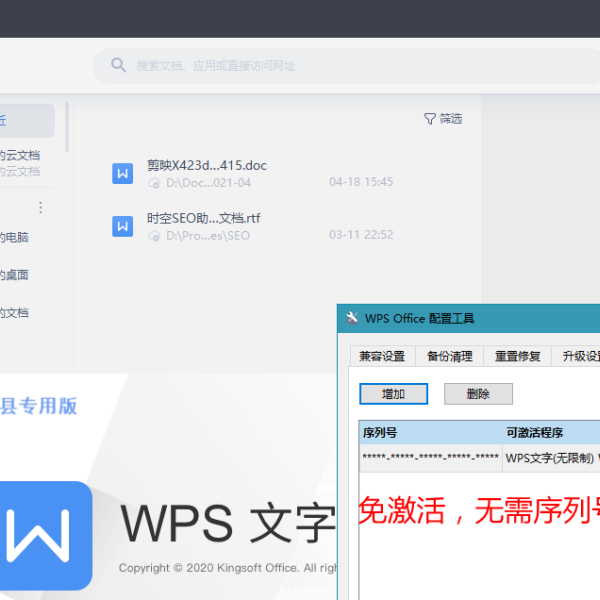Screen dimensions: 600x600
Task: Click the cloud icon beside D:\Doc...021-04
Action: coord(154,183)
